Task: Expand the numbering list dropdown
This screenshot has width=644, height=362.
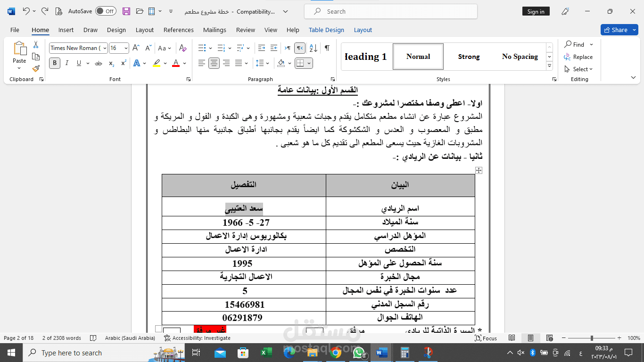Action: click(x=230, y=48)
